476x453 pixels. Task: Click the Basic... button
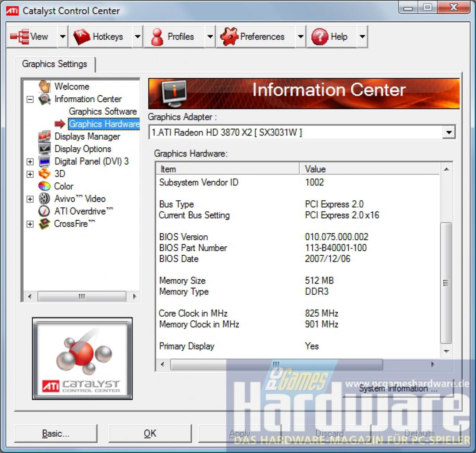tap(56, 433)
